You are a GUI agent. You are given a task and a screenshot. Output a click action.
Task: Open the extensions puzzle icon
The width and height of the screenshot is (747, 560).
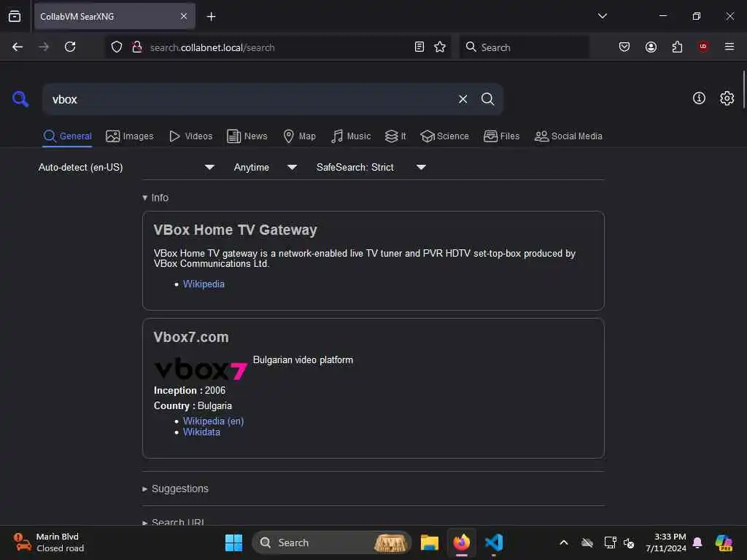click(x=677, y=47)
